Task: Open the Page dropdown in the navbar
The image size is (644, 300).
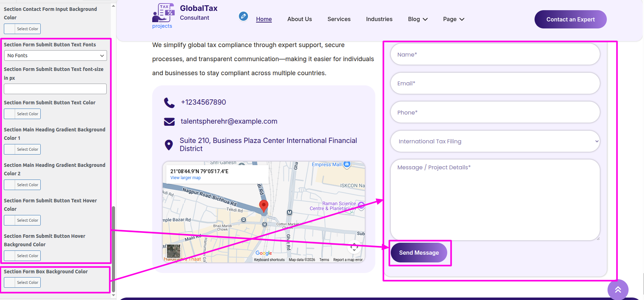Action: tap(453, 19)
